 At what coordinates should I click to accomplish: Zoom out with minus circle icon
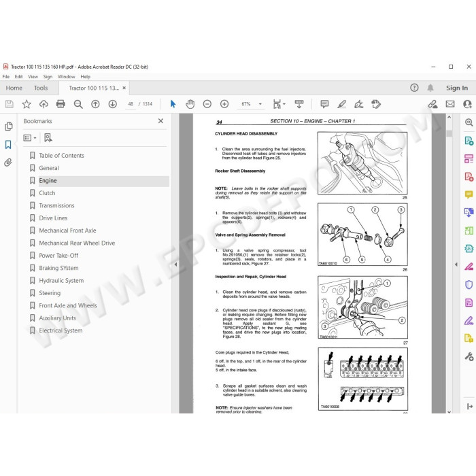click(x=207, y=104)
